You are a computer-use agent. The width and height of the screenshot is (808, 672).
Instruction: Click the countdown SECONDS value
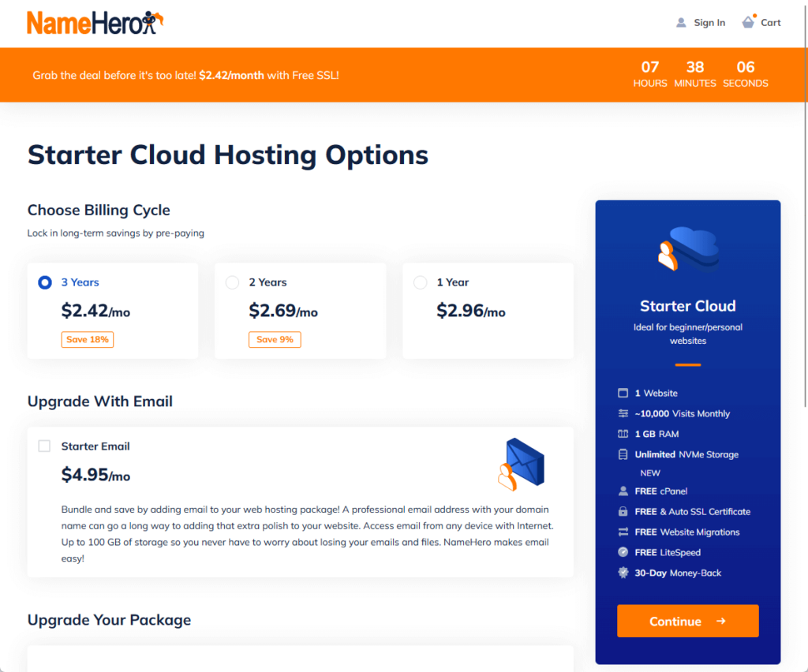746,67
